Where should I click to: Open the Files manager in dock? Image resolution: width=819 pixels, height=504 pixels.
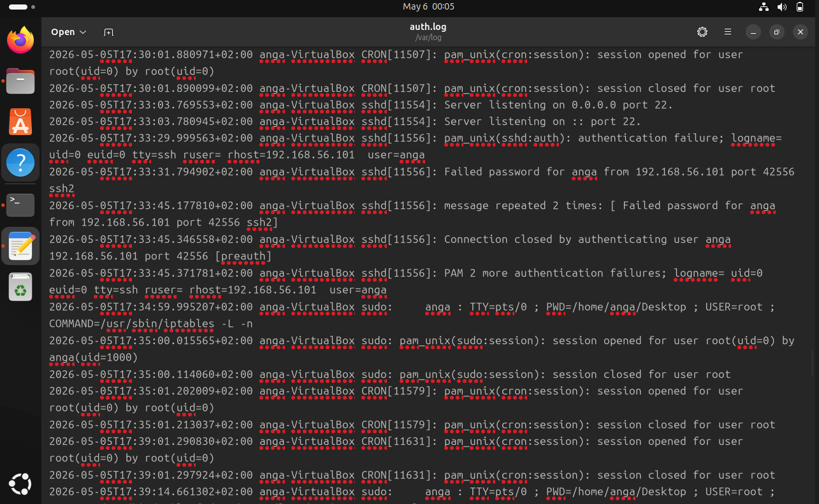[20, 82]
